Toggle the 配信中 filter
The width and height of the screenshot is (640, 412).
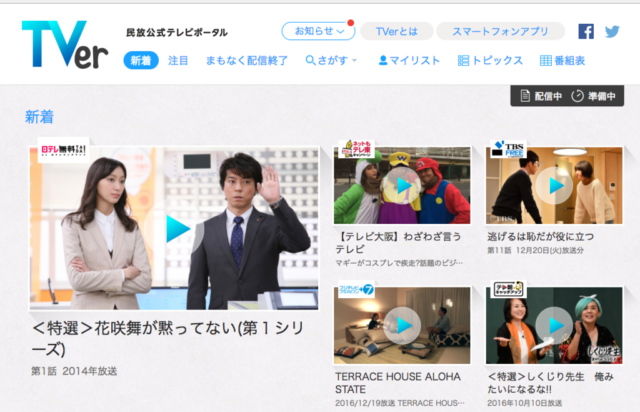click(541, 96)
